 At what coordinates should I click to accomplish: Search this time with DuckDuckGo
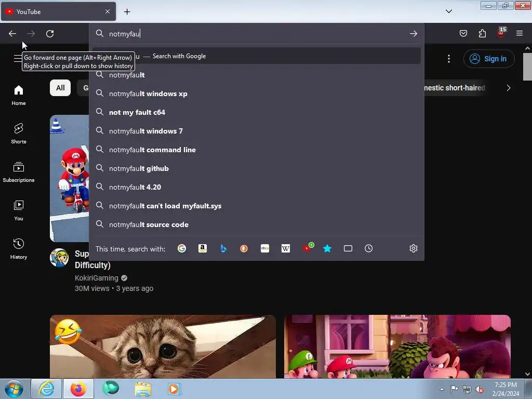(x=244, y=249)
